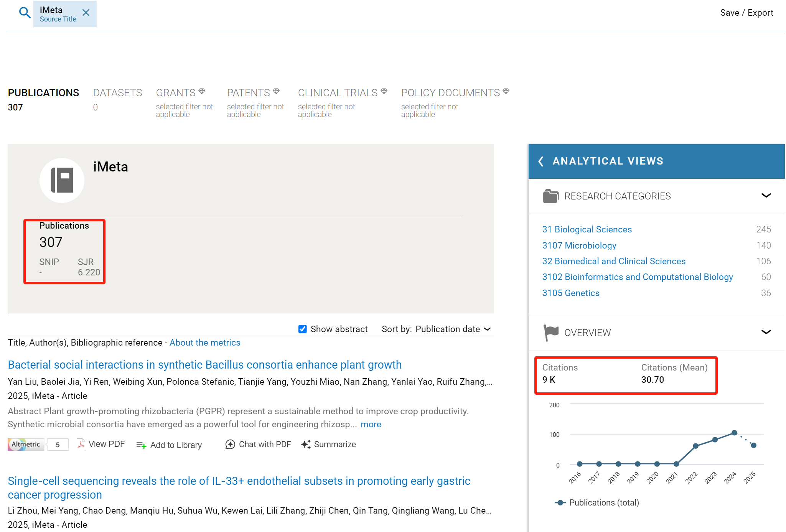The width and height of the screenshot is (786, 532).
Task: Click the 2024 data point on chart
Action: (734, 433)
